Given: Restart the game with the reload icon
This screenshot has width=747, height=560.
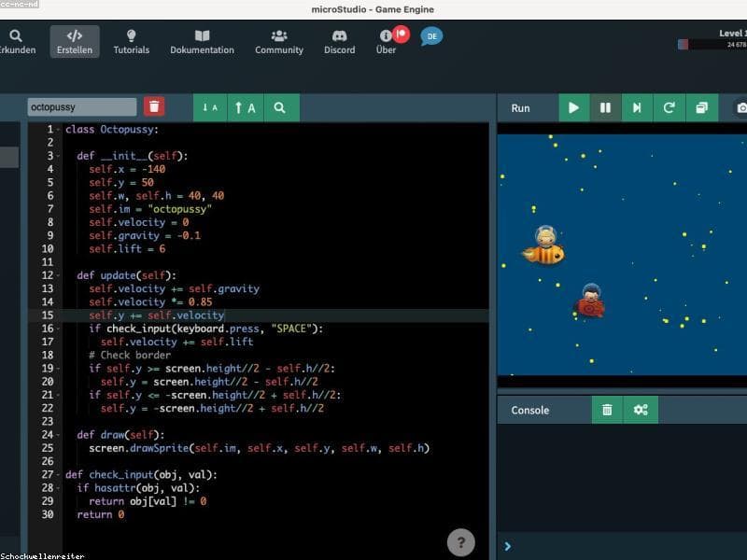Looking at the screenshot, I should [669, 107].
